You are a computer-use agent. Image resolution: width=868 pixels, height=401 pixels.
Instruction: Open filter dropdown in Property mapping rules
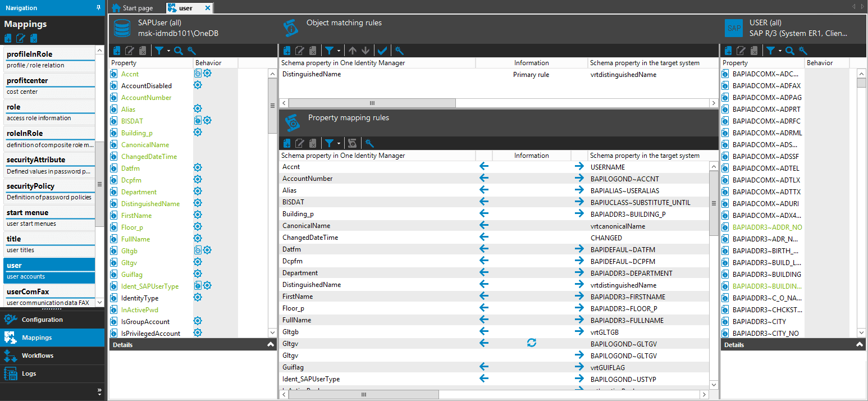click(x=339, y=143)
